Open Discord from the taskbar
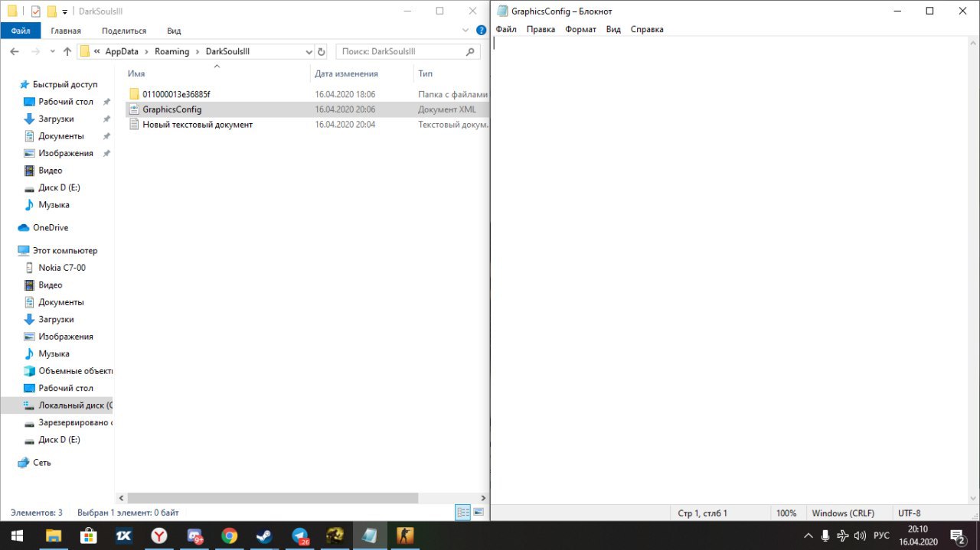This screenshot has height=550, width=980. (x=194, y=535)
